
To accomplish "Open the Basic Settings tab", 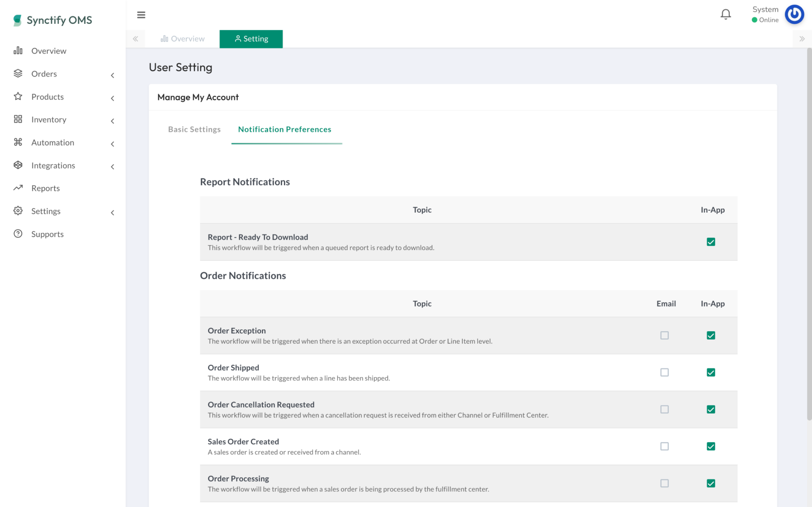I will 194,129.
